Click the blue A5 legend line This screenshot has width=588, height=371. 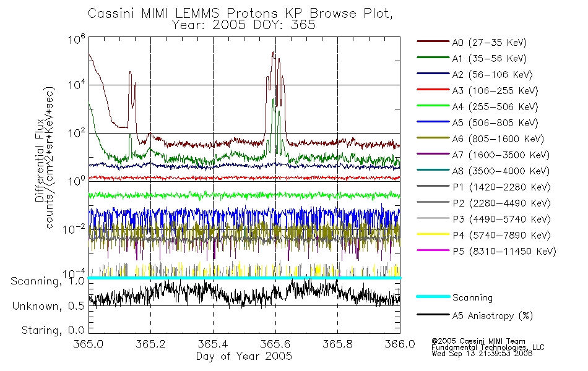(433, 122)
